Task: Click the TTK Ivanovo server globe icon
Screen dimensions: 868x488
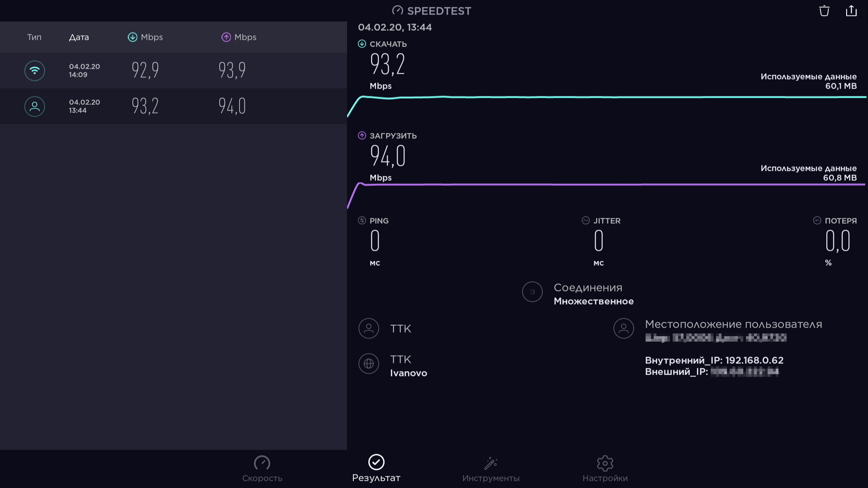Action: (x=369, y=364)
